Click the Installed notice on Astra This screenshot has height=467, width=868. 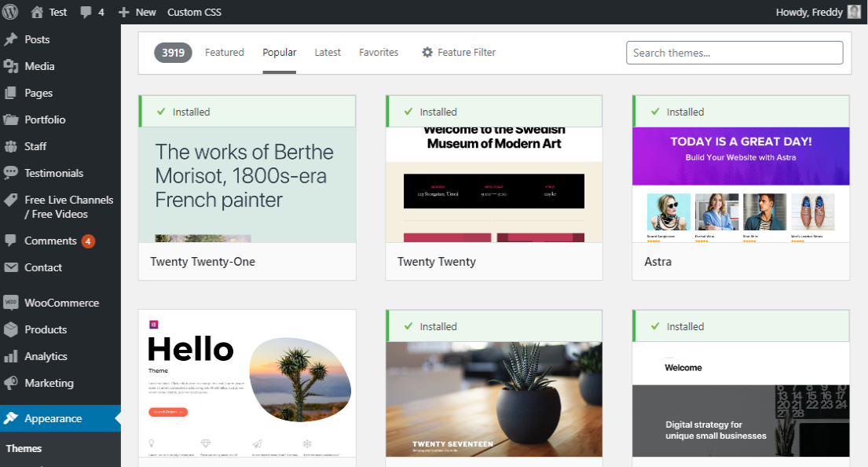coord(741,112)
